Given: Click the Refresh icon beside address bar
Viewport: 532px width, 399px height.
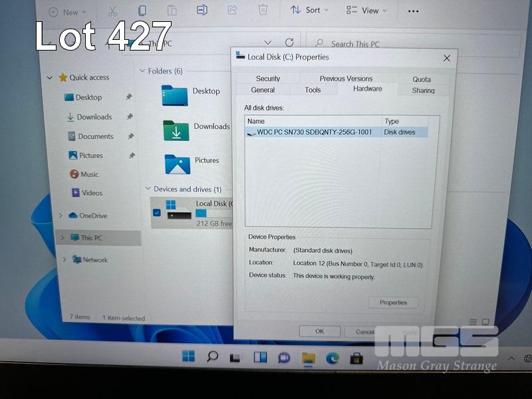Looking at the screenshot, I should 289,43.
